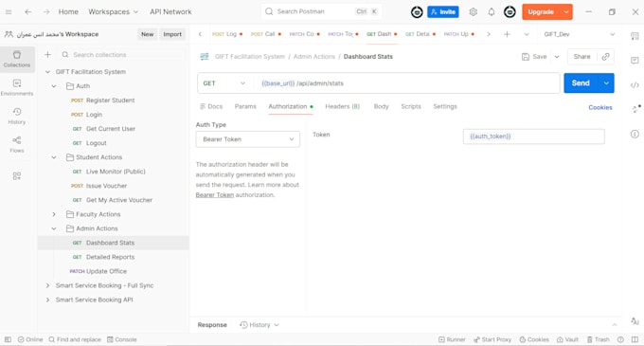The image size is (644, 346).
Task: Open the History sidebar panel
Action: pos(17,116)
